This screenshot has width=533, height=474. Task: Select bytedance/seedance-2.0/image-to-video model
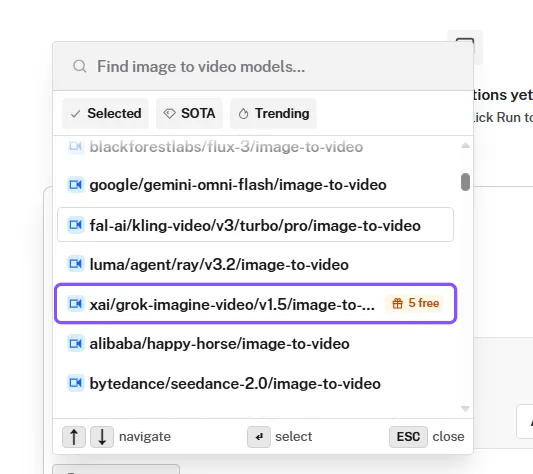tap(256, 383)
